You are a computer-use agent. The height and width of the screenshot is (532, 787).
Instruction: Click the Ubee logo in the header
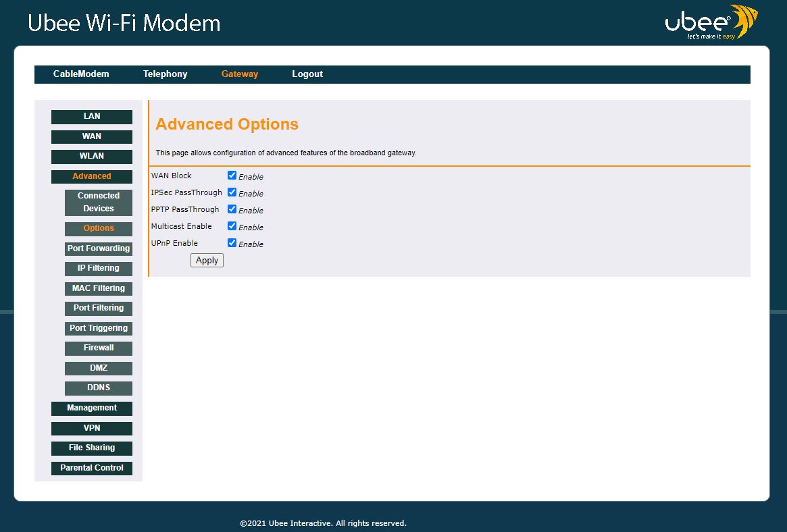pos(710,23)
